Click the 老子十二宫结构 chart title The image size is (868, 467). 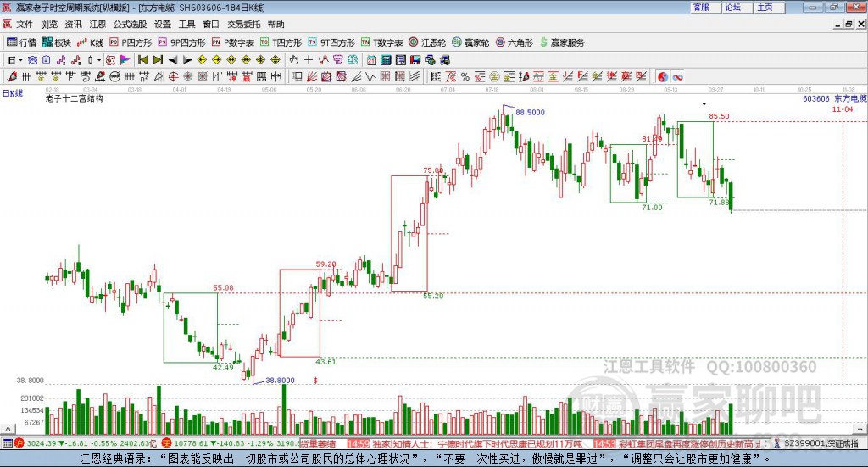click(x=75, y=98)
